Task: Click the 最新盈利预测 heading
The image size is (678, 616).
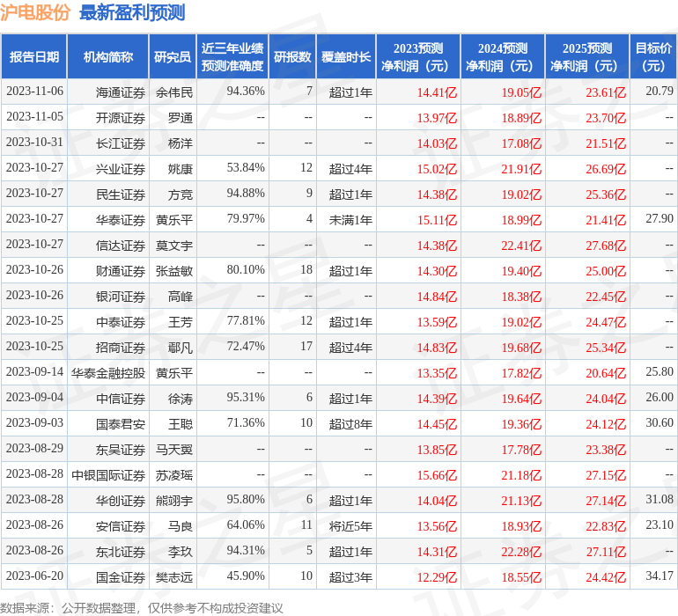Action: [x=132, y=12]
